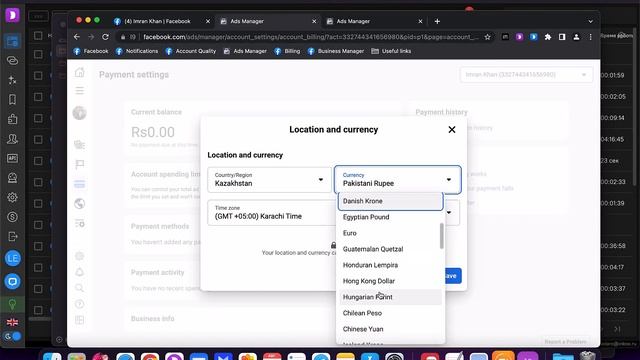Click the purple D logo in left sidebar
640x360 pixels.
(x=12, y=16)
